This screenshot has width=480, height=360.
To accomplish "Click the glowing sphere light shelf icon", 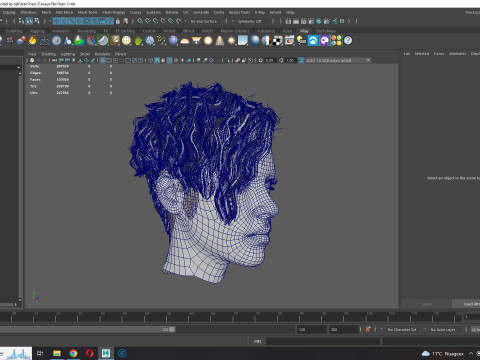I will 208,41.
